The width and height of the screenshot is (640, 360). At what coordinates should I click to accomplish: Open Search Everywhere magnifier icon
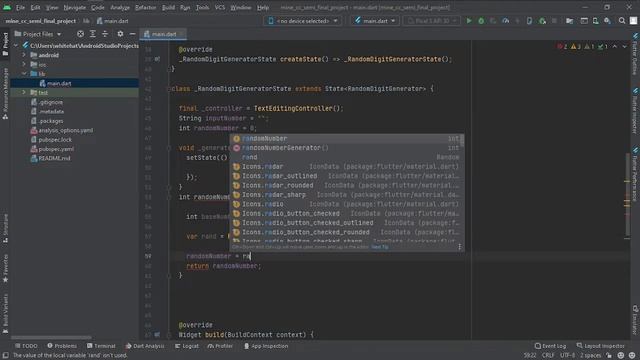pyautogui.click(x=622, y=21)
